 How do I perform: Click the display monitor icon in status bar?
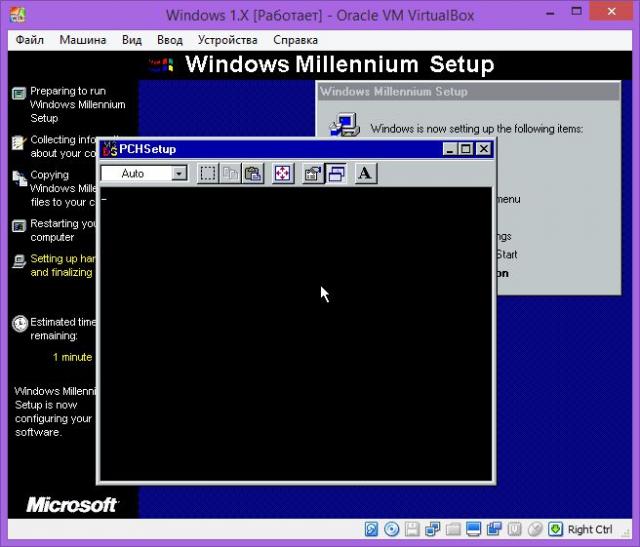pyautogui.click(x=473, y=529)
